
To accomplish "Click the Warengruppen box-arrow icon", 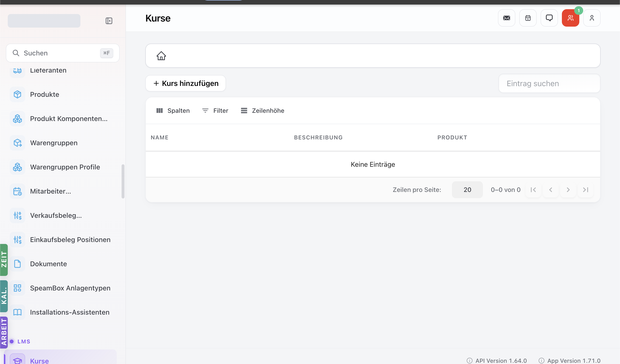I will click(17, 143).
